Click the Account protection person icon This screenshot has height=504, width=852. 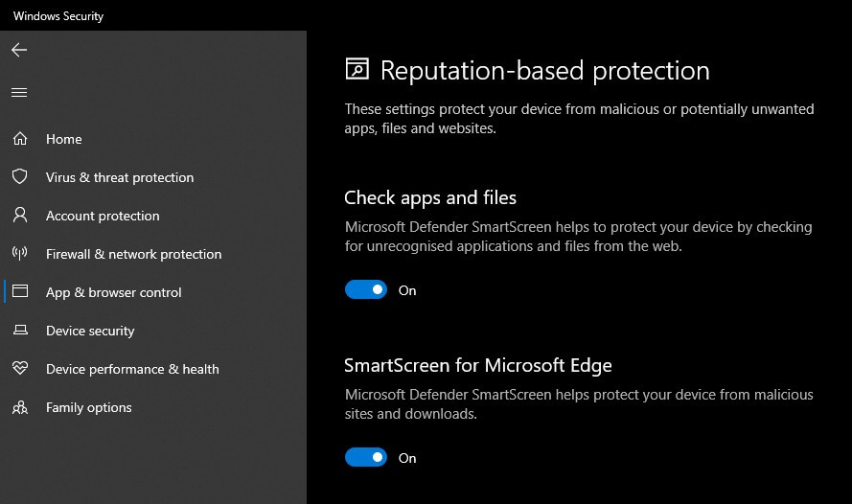click(x=20, y=215)
